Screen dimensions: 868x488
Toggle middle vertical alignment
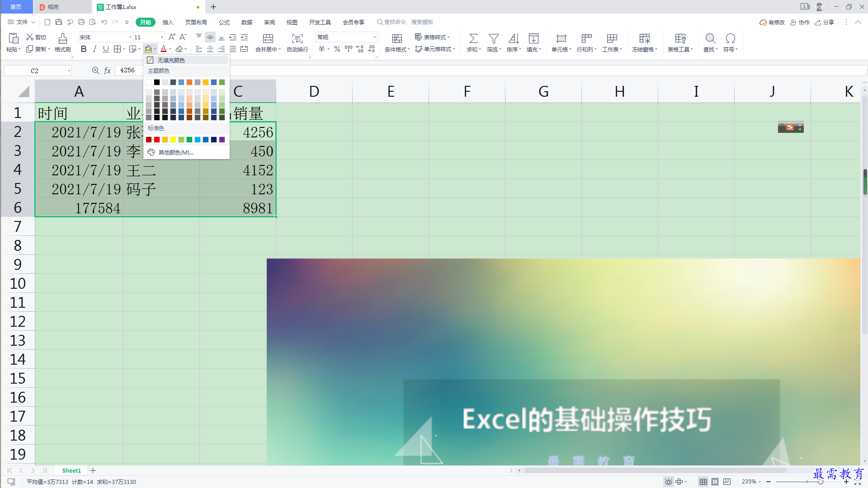210,37
